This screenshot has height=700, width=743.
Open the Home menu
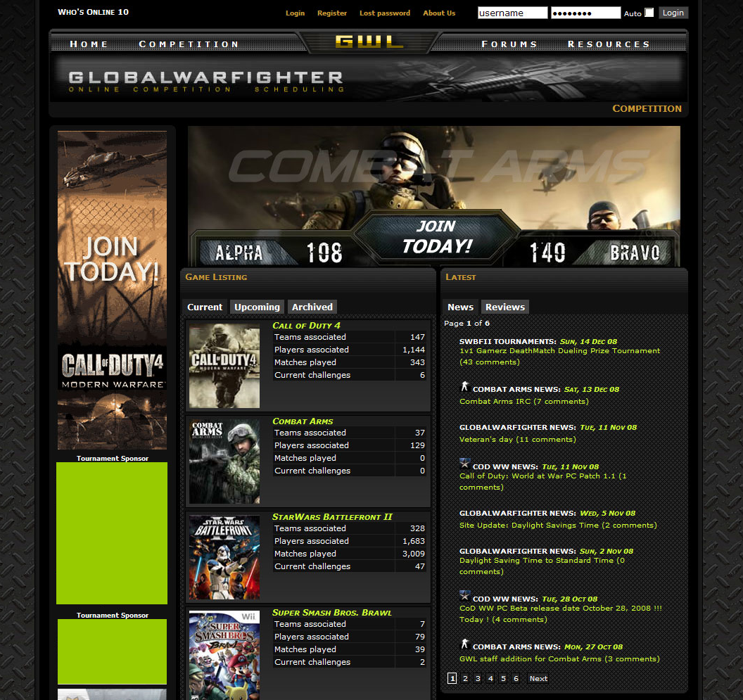pyautogui.click(x=89, y=44)
